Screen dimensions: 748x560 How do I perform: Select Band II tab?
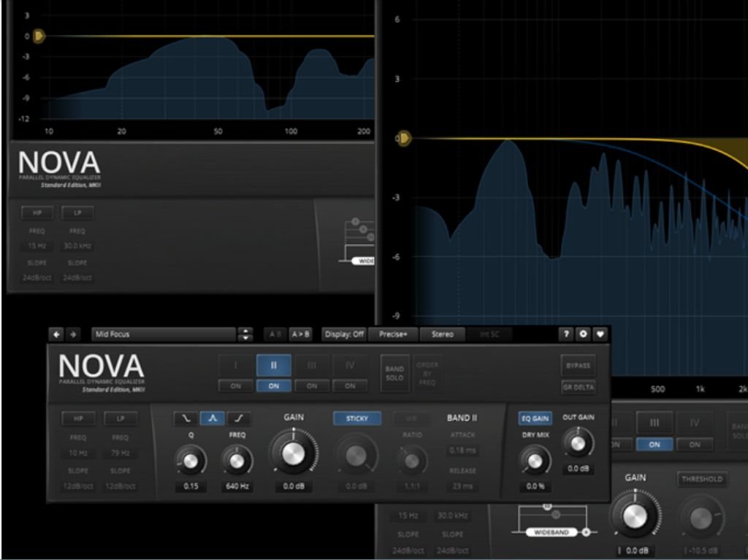(x=274, y=365)
